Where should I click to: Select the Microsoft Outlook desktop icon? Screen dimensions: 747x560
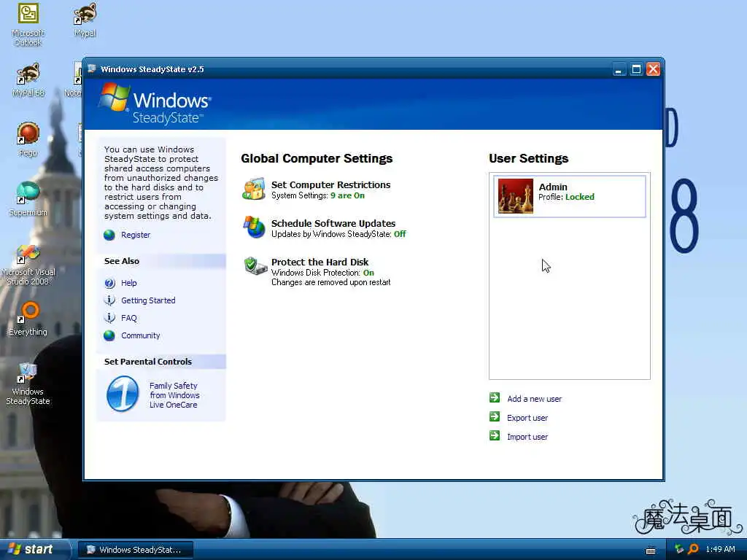(28, 25)
